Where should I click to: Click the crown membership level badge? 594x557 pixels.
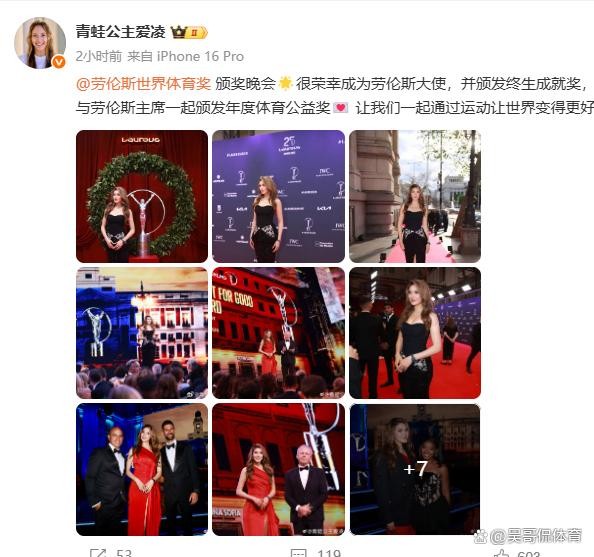click(189, 33)
